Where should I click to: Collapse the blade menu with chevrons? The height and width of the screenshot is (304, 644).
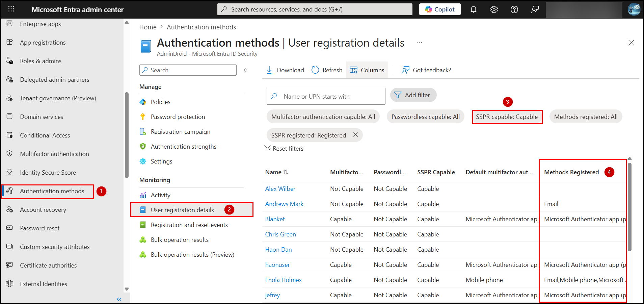point(246,70)
